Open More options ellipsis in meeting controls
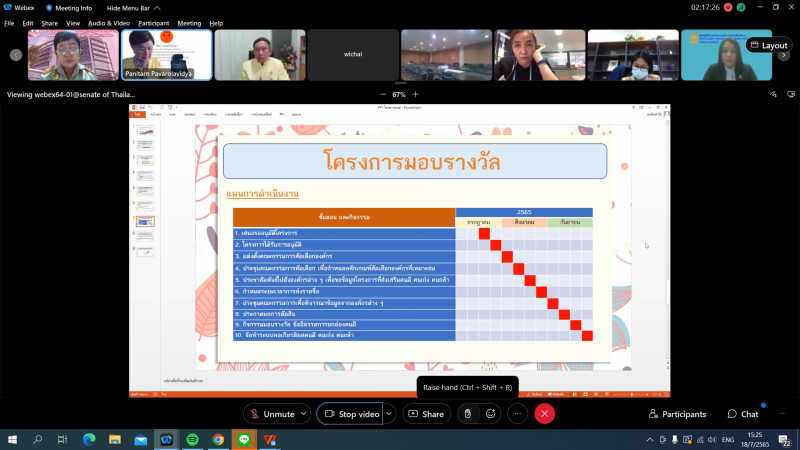This screenshot has height=450, width=800. (x=517, y=414)
